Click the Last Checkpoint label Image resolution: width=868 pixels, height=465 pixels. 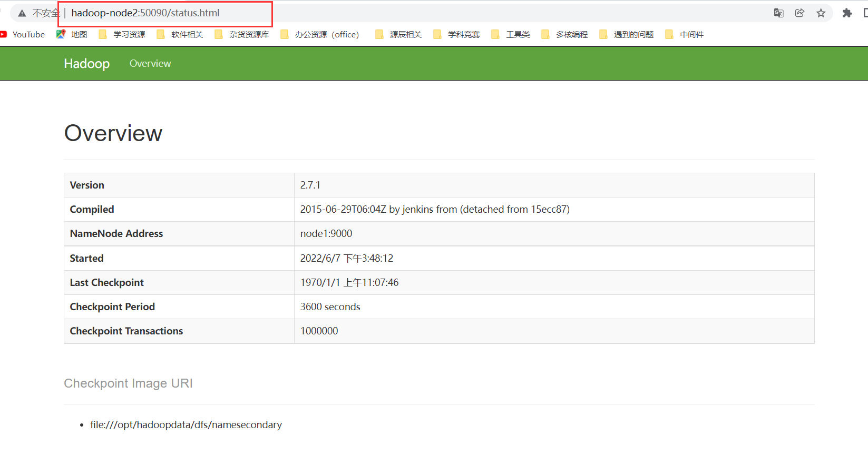click(x=106, y=283)
